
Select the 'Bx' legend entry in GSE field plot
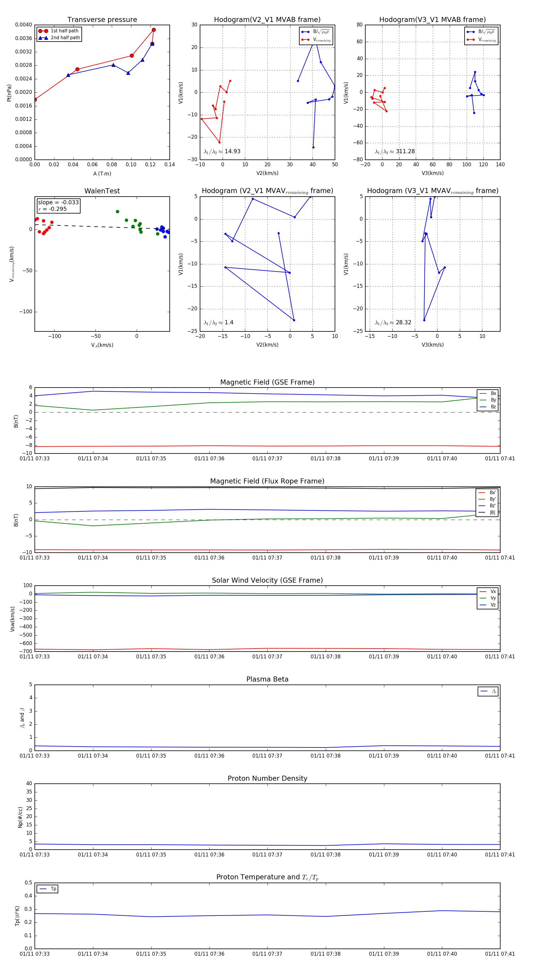pos(488,393)
